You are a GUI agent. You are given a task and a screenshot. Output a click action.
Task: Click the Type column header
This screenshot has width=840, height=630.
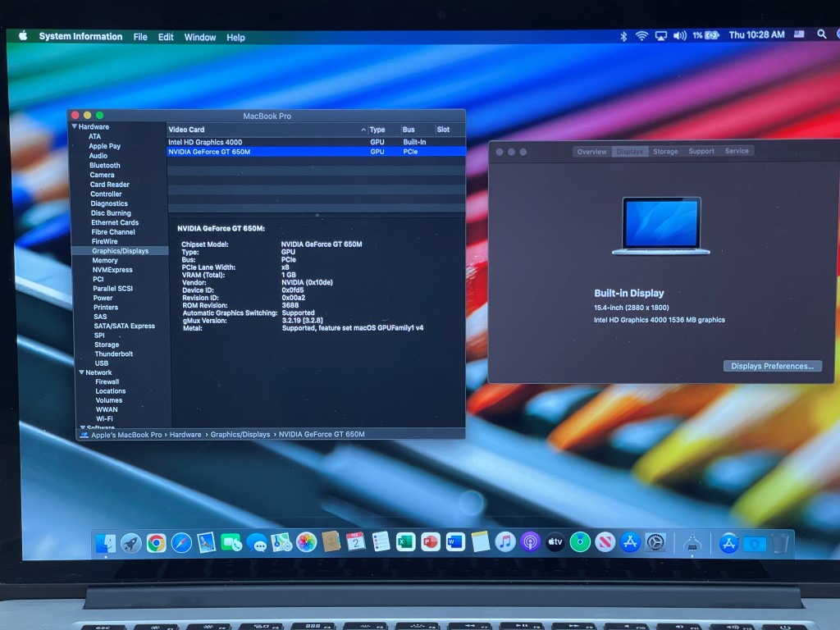384,130
